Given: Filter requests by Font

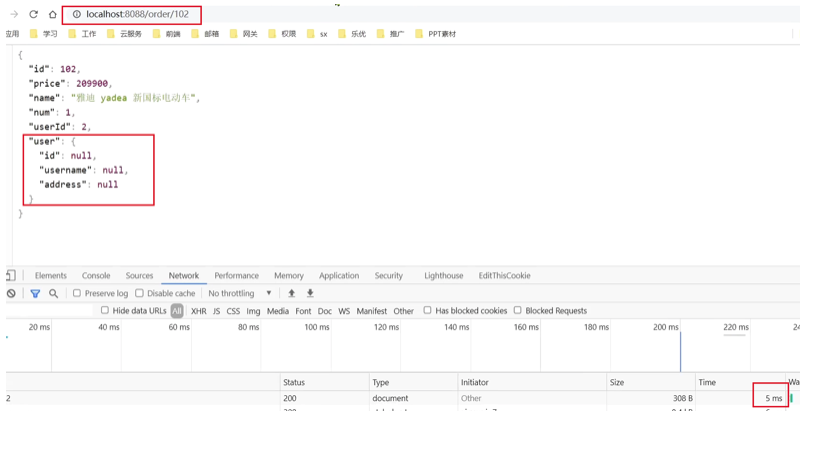Looking at the screenshot, I should tap(303, 311).
